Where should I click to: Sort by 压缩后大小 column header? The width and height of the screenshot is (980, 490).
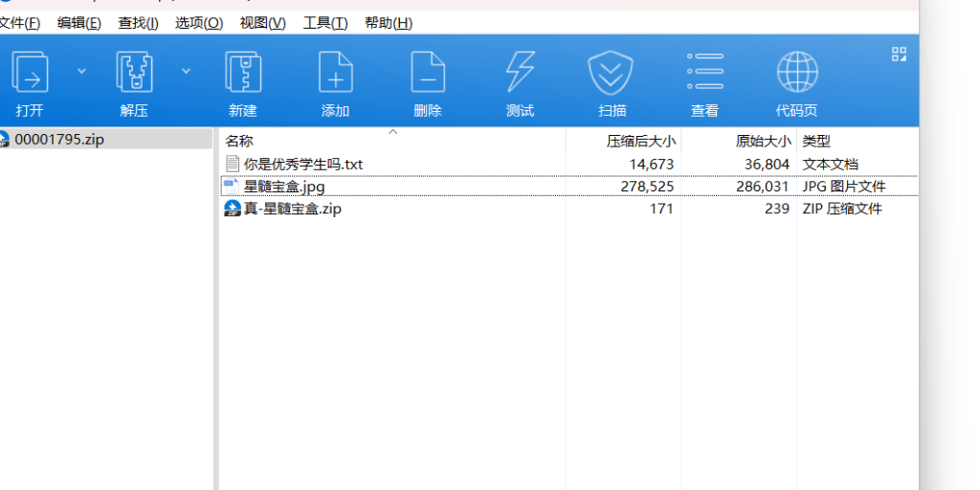point(640,141)
